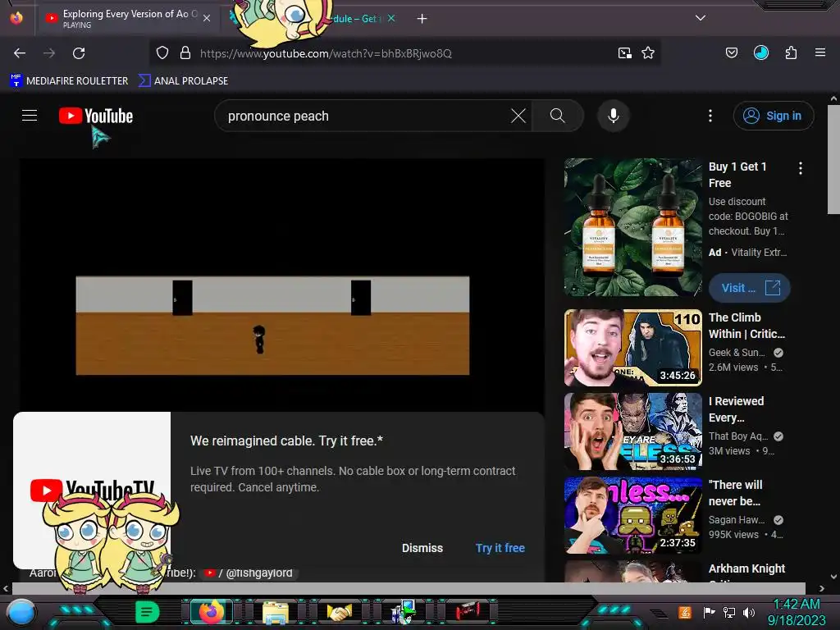
Task: Close the Exploring Every Version tab
Action: 207,18
